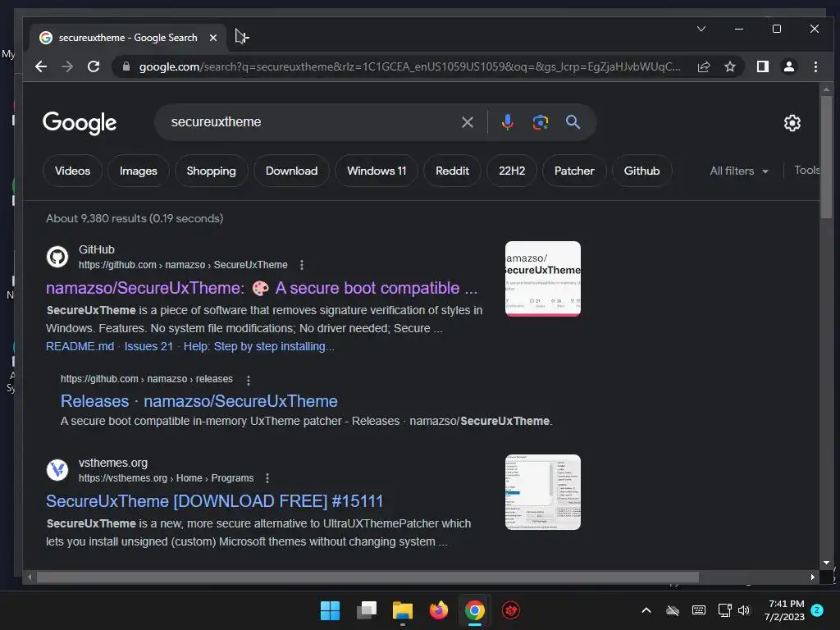Click the vsthemes.org site favicon

pyautogui.click(x=57, y=470)
